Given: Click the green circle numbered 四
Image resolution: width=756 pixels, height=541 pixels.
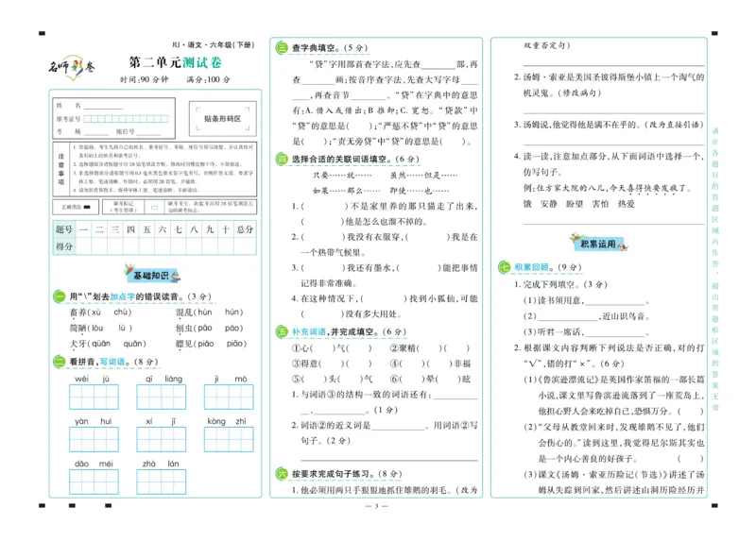Looking at the screenshot, I should click(x=281, y=159).
